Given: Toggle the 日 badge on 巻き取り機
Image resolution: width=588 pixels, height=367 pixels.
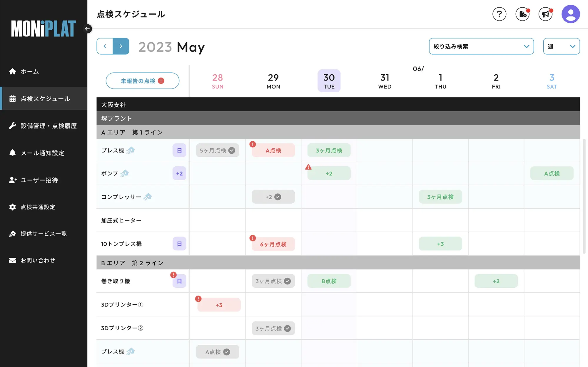Looking at the screenshot, I should [179, 281].
